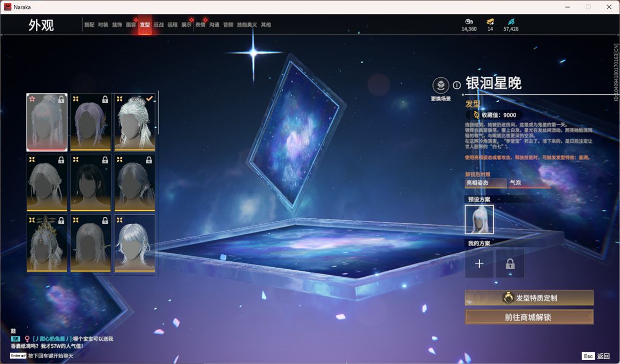Click the silver coin currency icon 14,360
This screenshot has width=620, height=364.
[469, 21]
